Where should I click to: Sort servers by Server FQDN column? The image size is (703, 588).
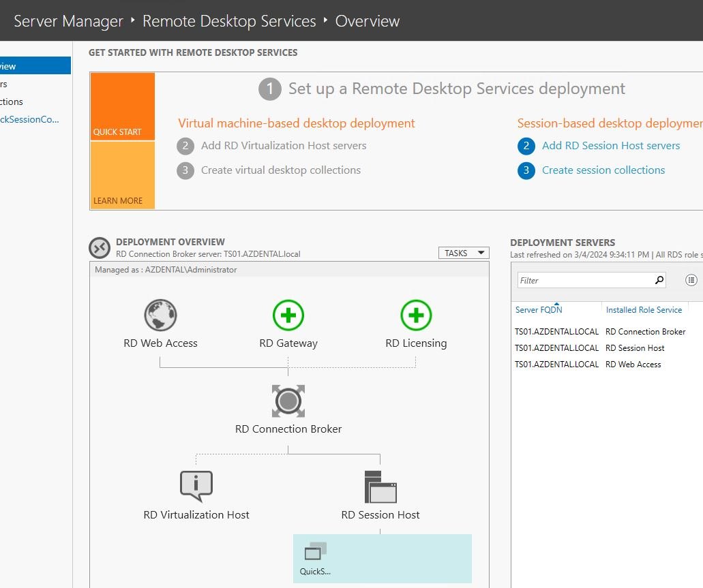(x=538, y=309)
